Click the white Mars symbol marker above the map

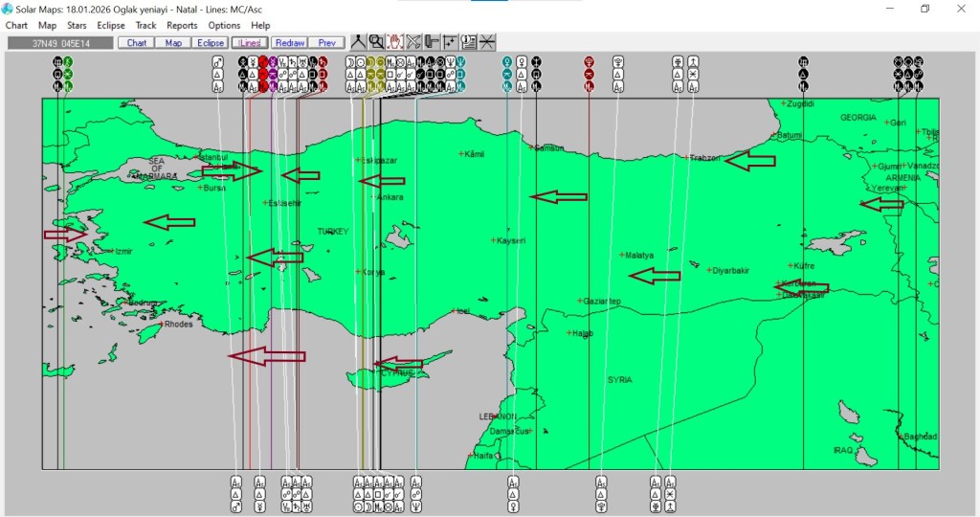217,62
